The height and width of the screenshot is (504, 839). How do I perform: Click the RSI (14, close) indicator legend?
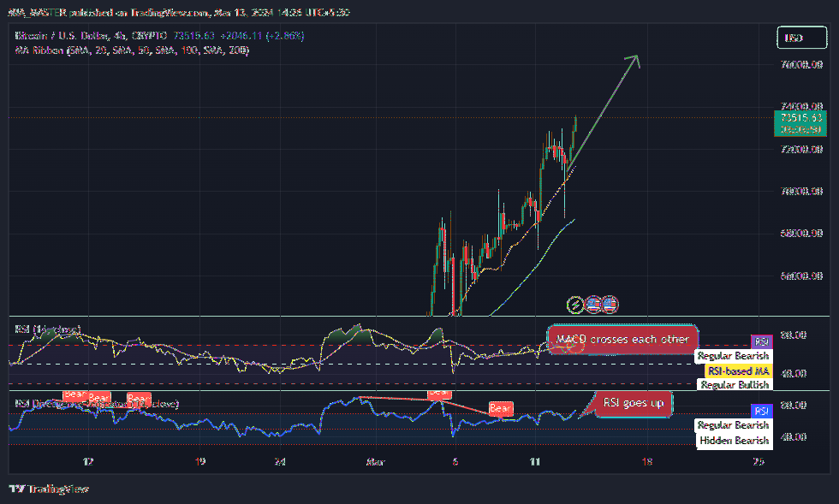(48, 329)
